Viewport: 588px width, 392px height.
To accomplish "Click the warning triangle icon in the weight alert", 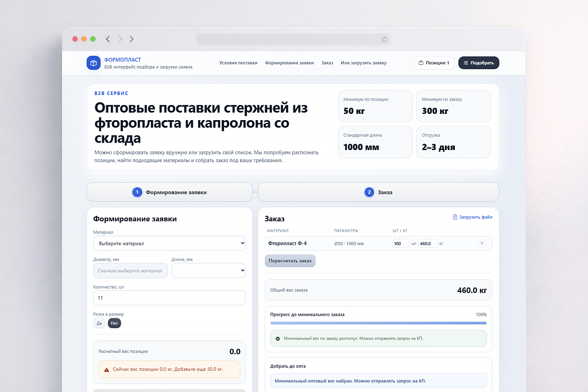I will click(x=106, y=370).
